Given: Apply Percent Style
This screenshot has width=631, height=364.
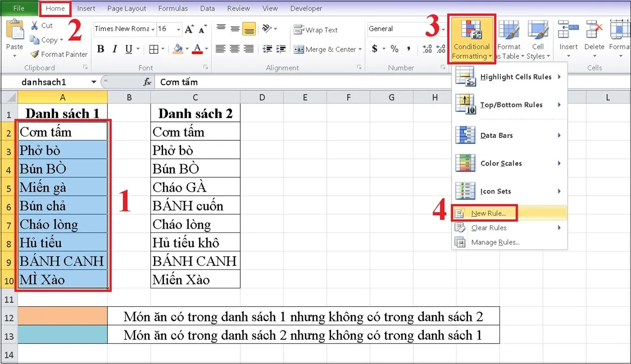Looking at the screenshot, I should pyautogui.click(x=394, y=49).
